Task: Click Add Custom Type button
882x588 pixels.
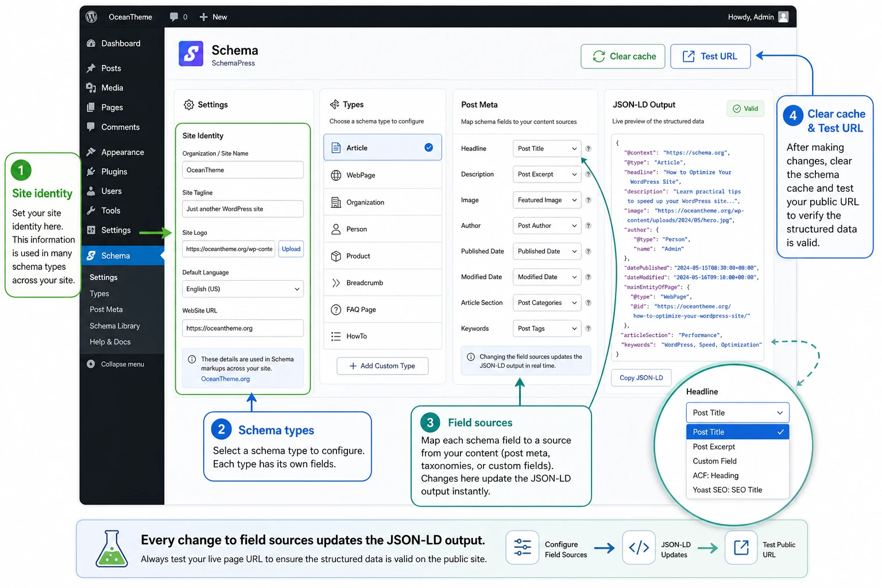Action: point(382,366)
